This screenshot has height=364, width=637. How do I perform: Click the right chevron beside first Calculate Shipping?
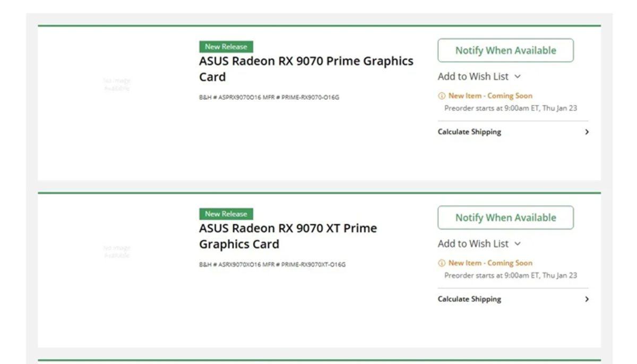587,132
